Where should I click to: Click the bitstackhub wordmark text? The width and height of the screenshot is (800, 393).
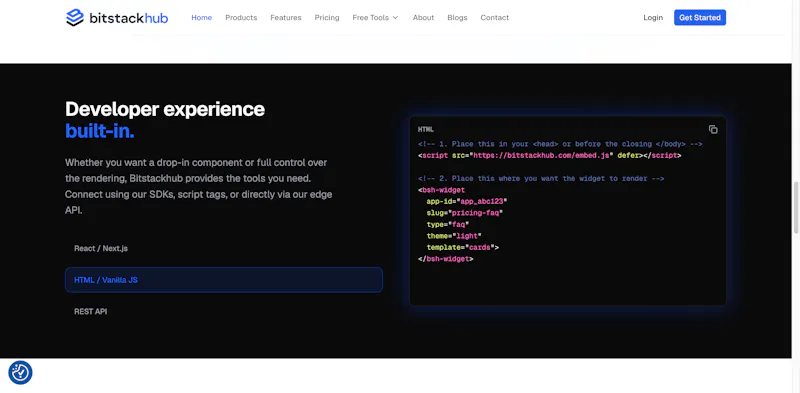tap(129, 18)
